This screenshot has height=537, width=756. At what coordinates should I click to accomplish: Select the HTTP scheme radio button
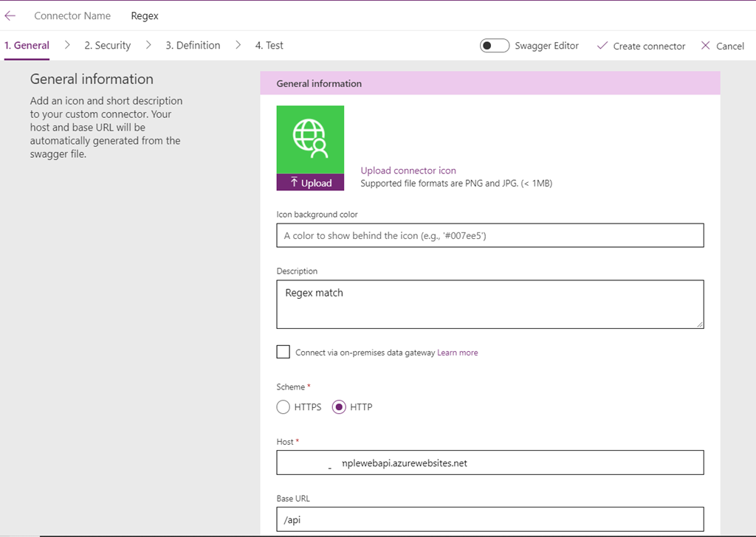[x=339, y=407]
